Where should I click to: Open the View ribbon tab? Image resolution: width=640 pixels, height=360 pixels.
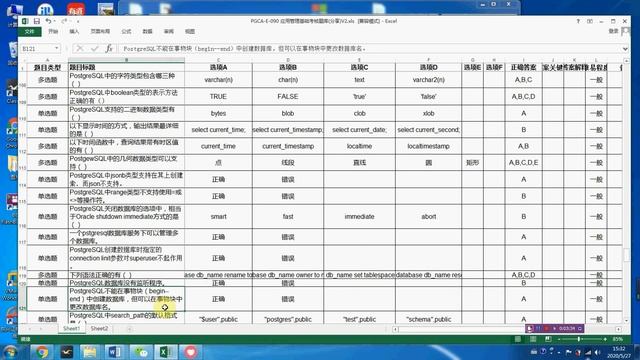(x=190, y=31)
